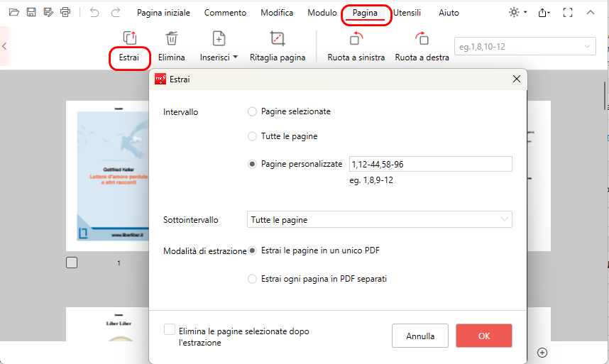Select Tutte le pagine radio option

click(x=252, y=136)
